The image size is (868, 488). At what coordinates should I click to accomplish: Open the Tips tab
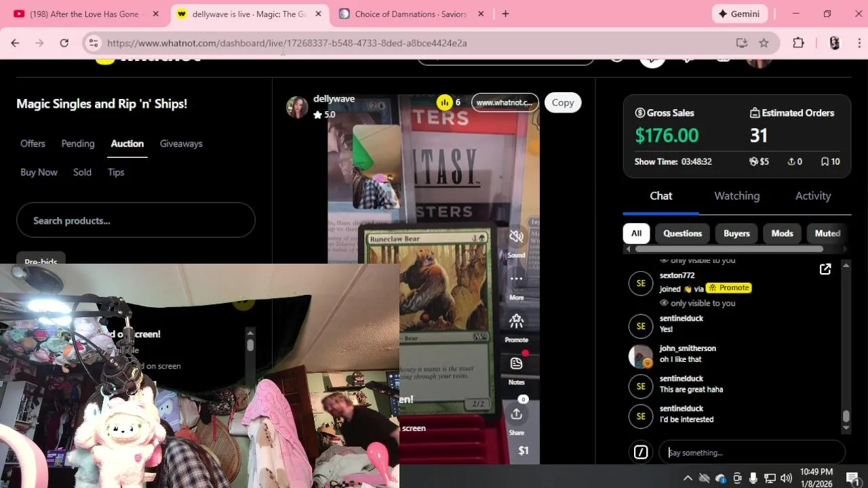[x=116, y=172]
